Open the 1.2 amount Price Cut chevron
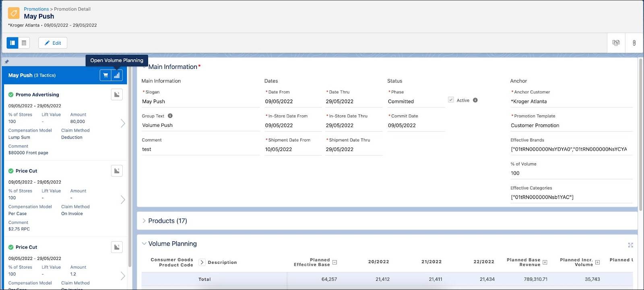This screenshot has height=290, width=644. (123, 276)
